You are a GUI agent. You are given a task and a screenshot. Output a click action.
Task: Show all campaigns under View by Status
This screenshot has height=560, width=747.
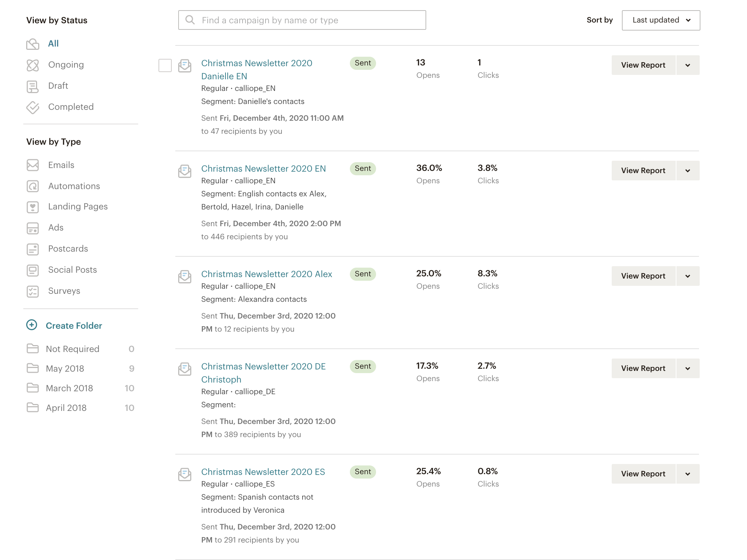[x=53, y=44]
